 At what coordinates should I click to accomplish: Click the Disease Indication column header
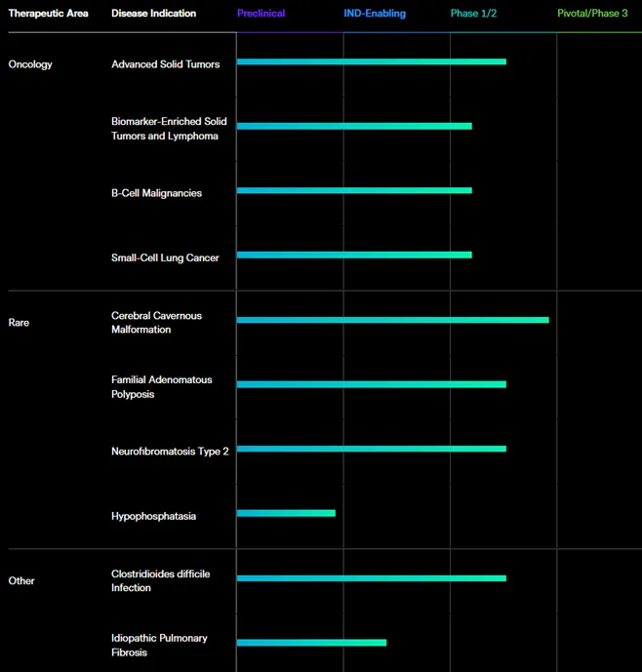[153, 14]
